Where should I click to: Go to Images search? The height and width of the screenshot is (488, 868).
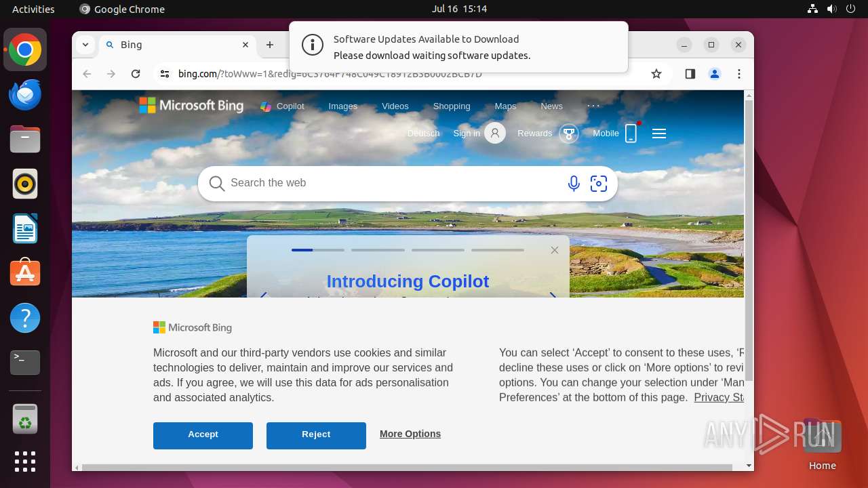pos(343,106)
